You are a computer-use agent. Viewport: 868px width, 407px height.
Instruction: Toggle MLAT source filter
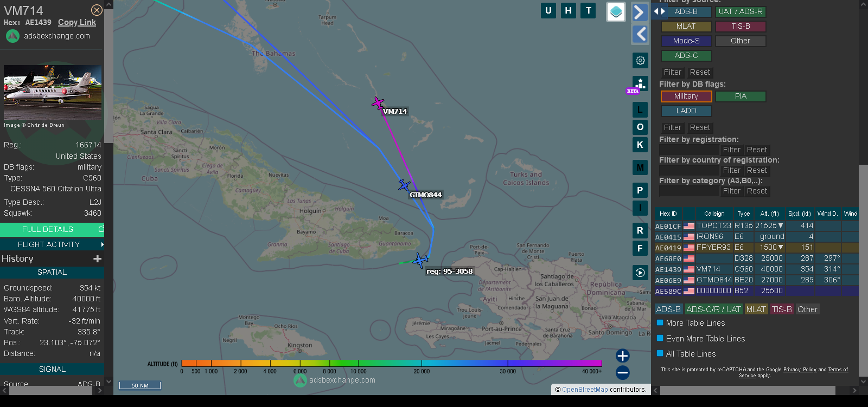[686, 26]
